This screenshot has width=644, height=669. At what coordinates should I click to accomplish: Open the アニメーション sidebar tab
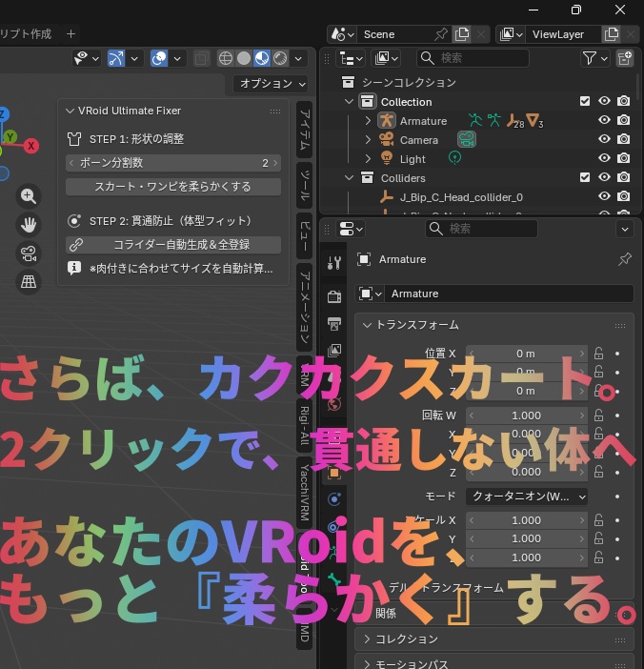pyautogui.click(x=304, y=307)
